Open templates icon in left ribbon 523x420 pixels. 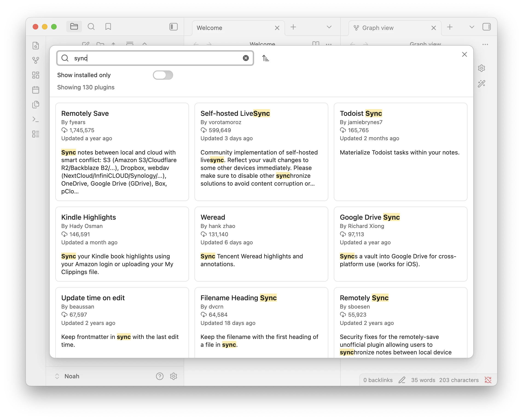36,105
